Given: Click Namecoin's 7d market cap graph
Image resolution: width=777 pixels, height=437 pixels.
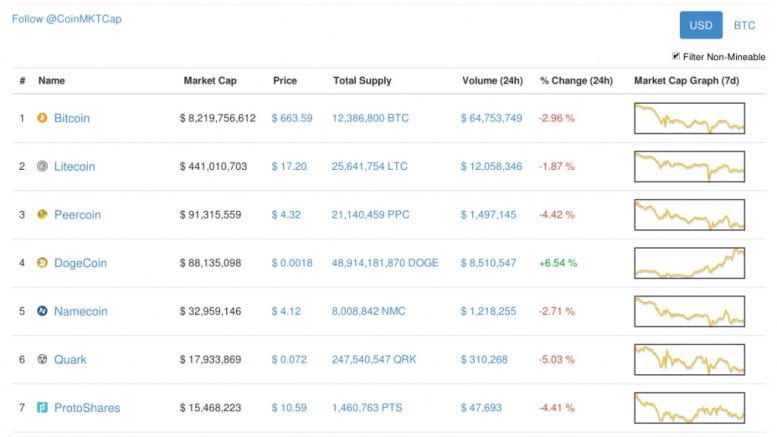Looking at the screenshot, I should (x=689, y=311).
